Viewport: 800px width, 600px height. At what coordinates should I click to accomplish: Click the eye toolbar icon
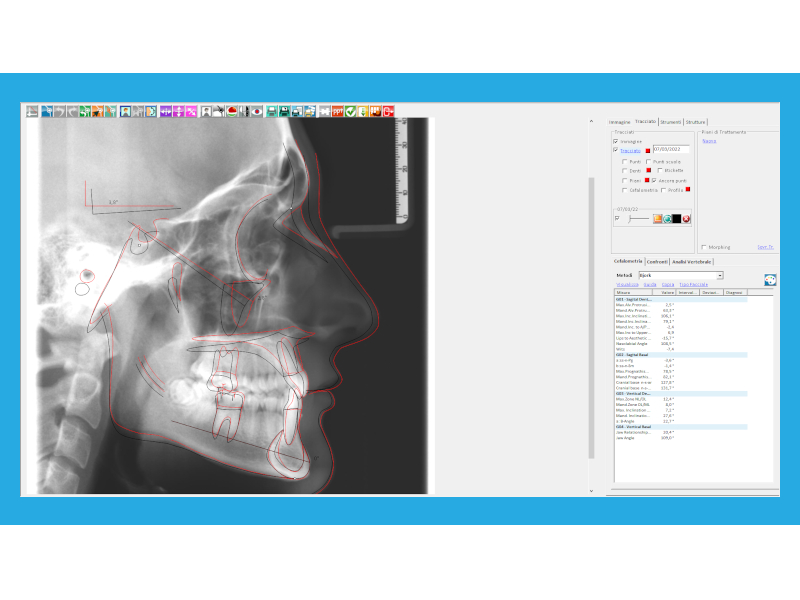[257, 111]
